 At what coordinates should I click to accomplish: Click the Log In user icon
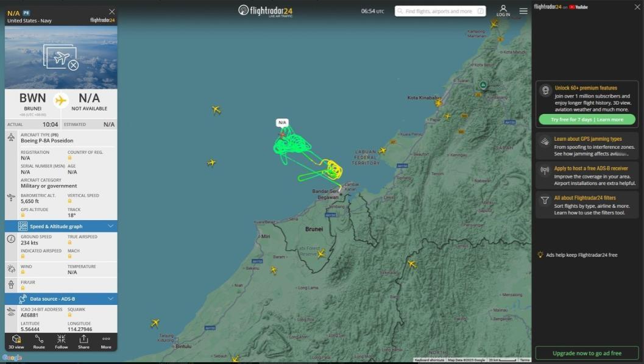(x=503, y=11)
